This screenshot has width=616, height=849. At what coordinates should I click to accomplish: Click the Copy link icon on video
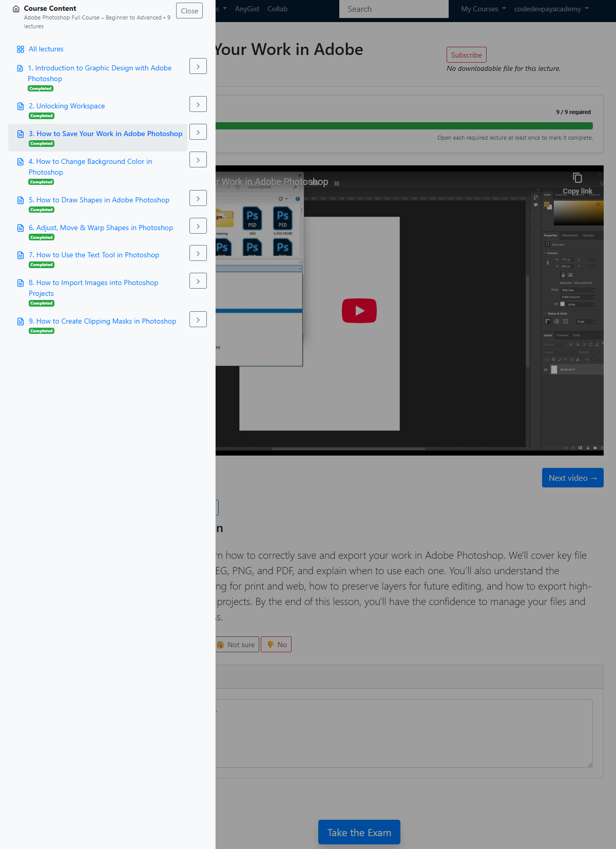577,178
